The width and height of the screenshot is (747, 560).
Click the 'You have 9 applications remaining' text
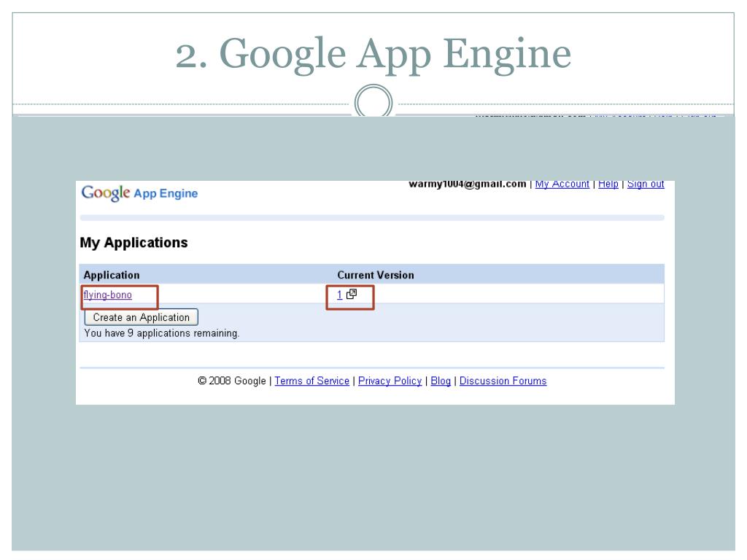click(x=161, y=333)
